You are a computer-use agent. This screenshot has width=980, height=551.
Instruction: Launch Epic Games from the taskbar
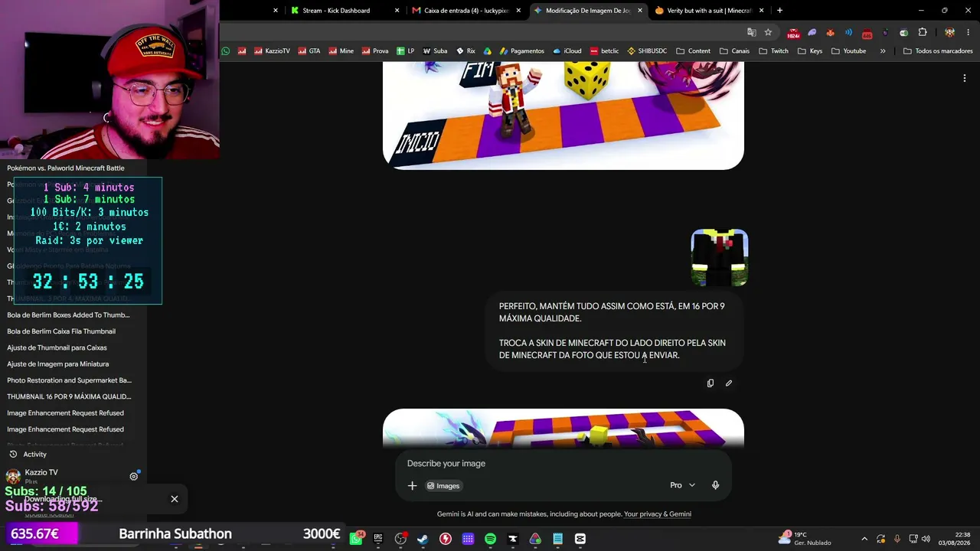(x=378, y=539)
